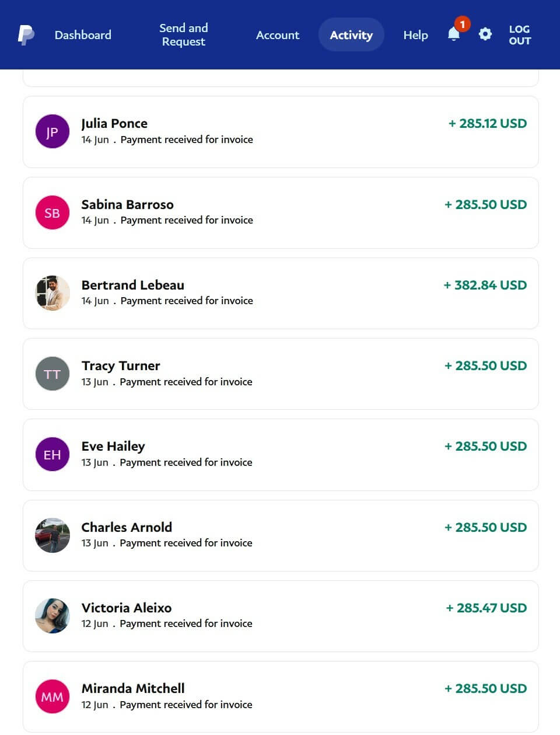Open the Send and Request page

(x=184, y=35)
